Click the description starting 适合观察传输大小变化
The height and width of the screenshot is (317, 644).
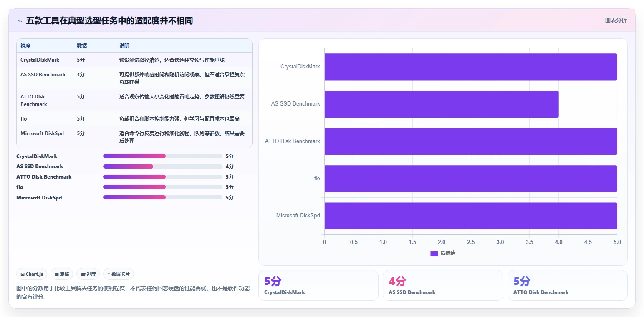[182, 97]
